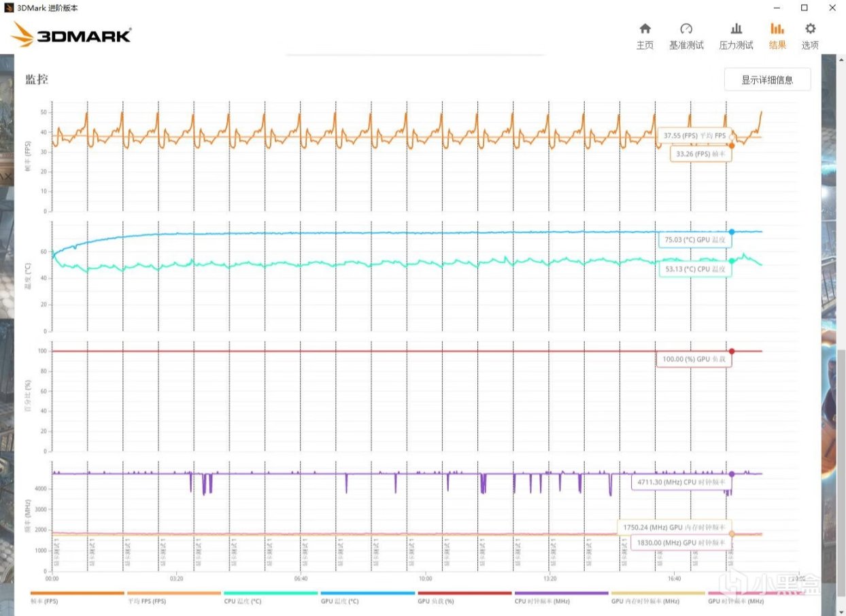Toggle CPU 时钟频率 legend entry
Screen dimensions: 846x616
[x=561, y=597]
